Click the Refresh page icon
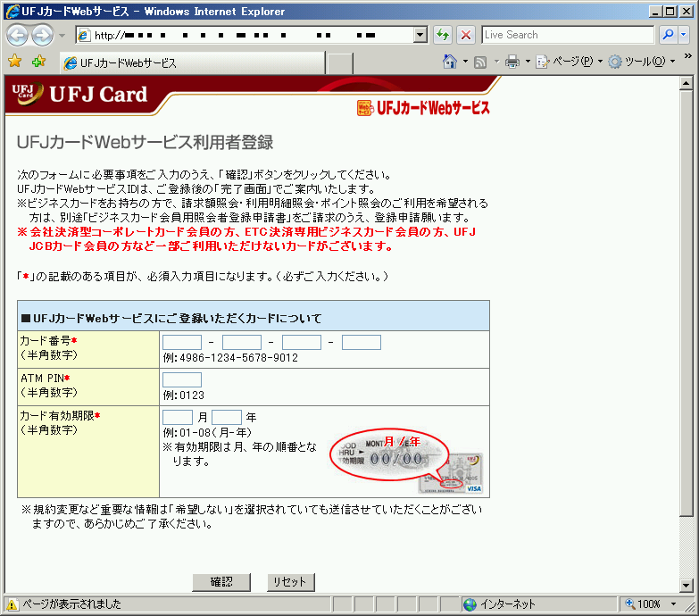 pos(443,35)
